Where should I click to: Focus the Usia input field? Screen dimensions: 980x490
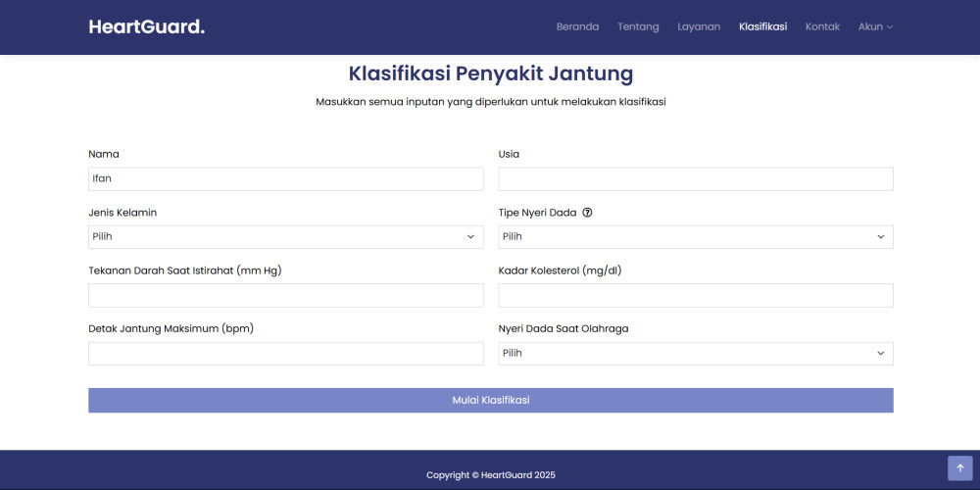tap(696, 178)
